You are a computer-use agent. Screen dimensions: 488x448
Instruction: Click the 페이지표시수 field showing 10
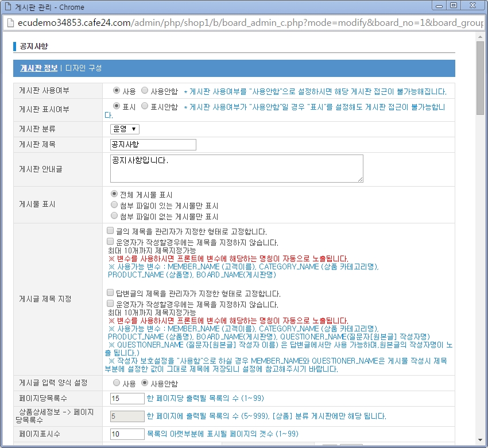[x=127, y=434]
